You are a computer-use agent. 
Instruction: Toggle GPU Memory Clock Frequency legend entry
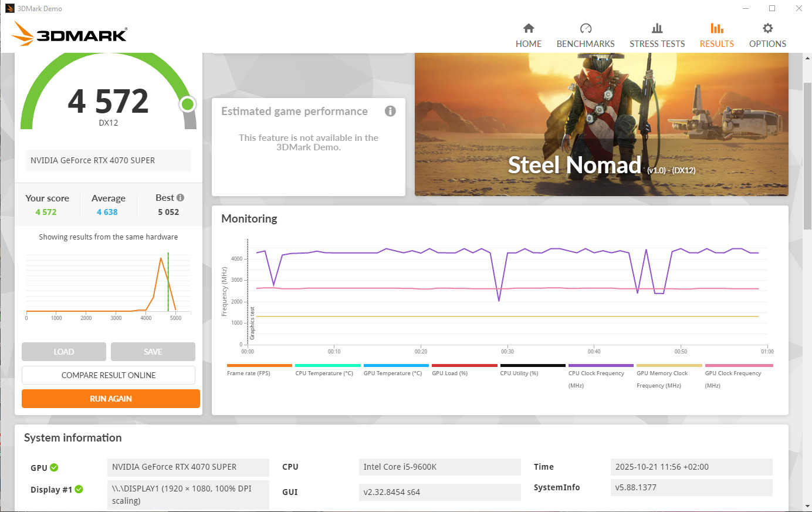(669, 376)
